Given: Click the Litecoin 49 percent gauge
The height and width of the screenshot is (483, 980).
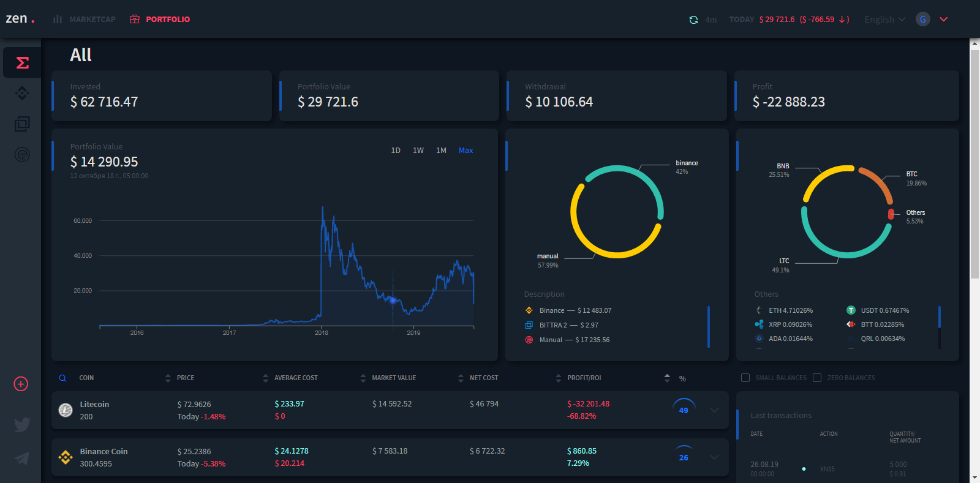Looking at the screenshot, I should coord(684,408).
